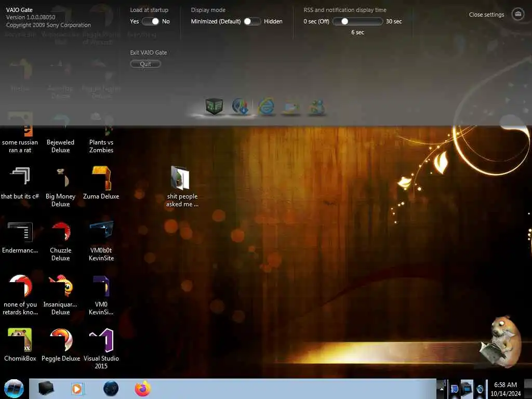The height and width of the screenshot is (399, 532).
Task: Toggle Display mode switch between Minimized and Hidden
Action: (x=252, y=21)
